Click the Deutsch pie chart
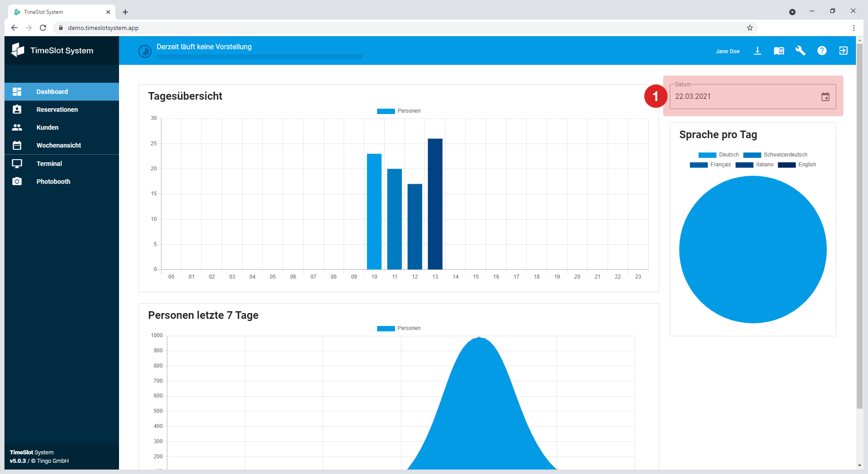 coord(753,250)
